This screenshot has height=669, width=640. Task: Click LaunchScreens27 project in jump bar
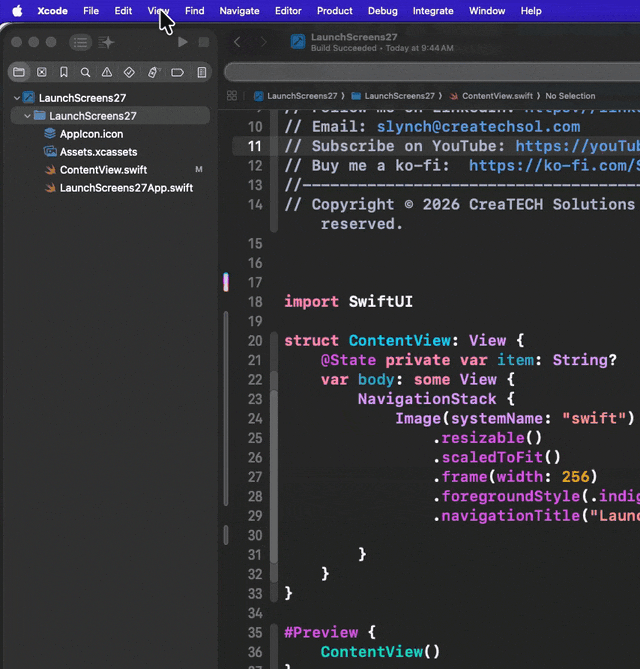[x=296, y=96]
